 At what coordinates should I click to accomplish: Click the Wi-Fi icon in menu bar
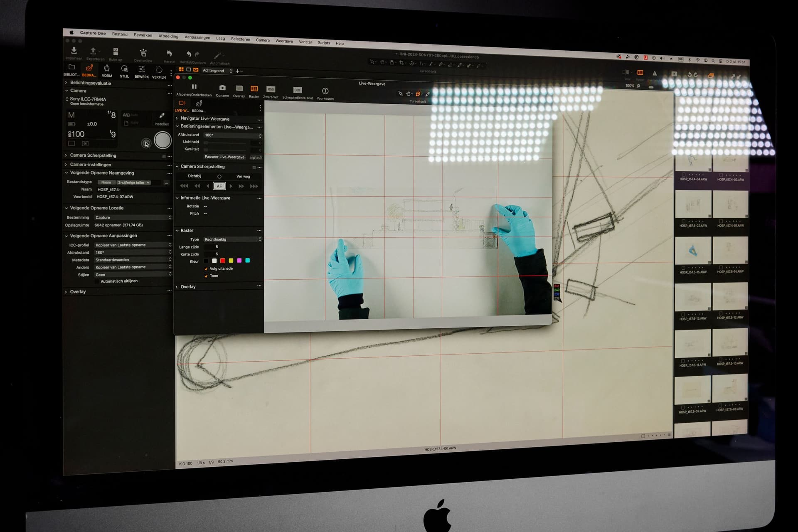[698, 60]
